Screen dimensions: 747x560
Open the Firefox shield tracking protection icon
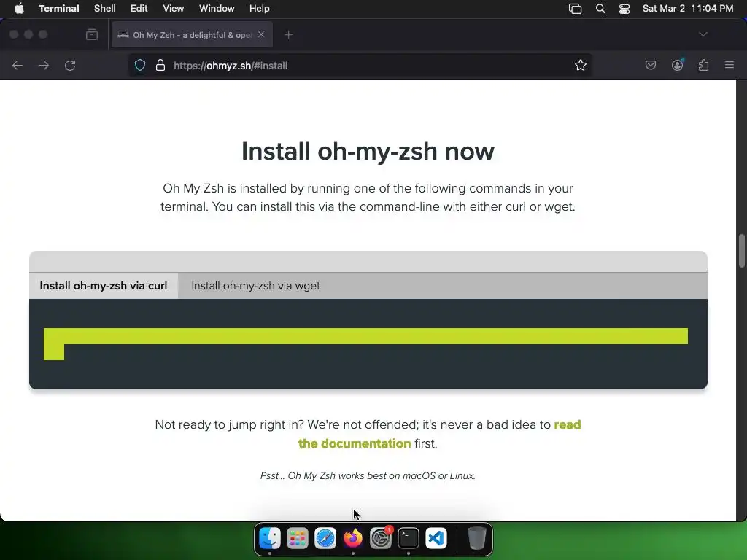click(139, 65)
